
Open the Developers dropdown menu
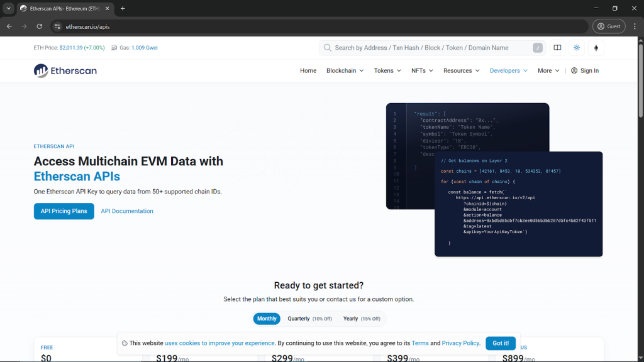pos(508,71)
